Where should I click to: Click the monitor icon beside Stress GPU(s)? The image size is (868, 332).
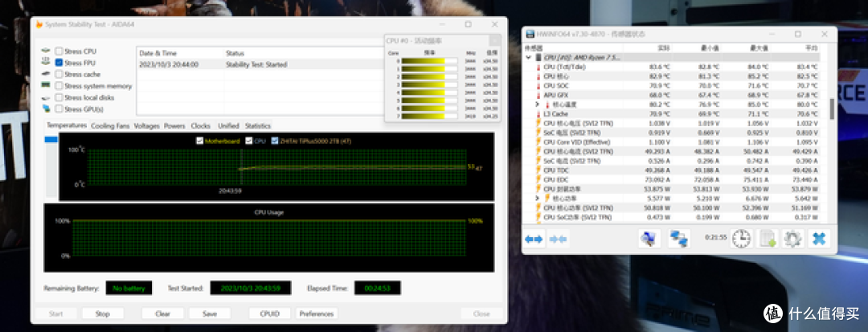45,109
